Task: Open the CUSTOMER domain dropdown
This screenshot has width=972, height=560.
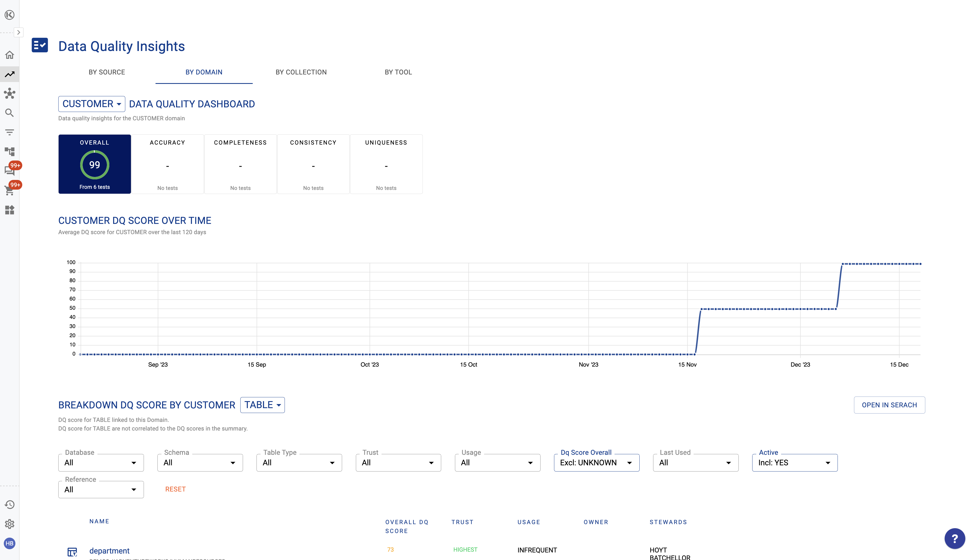Action: coord(92,104)
